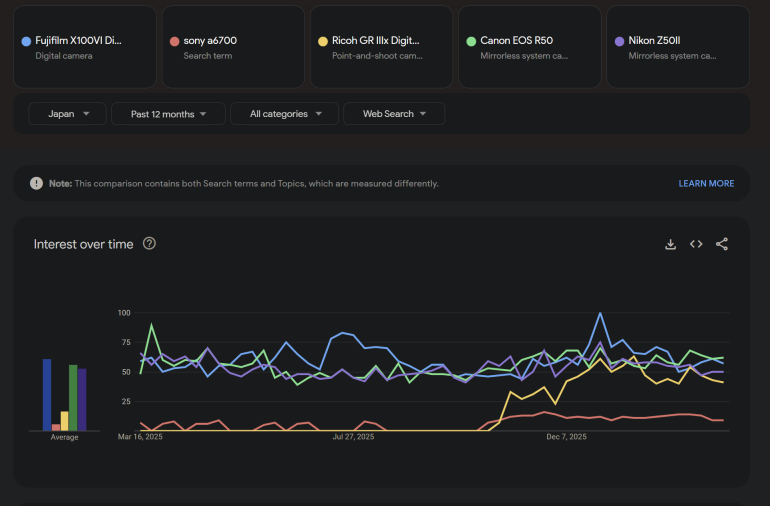Click the green average bar
The image size is (770, 506).
click(x=73, y=398)
